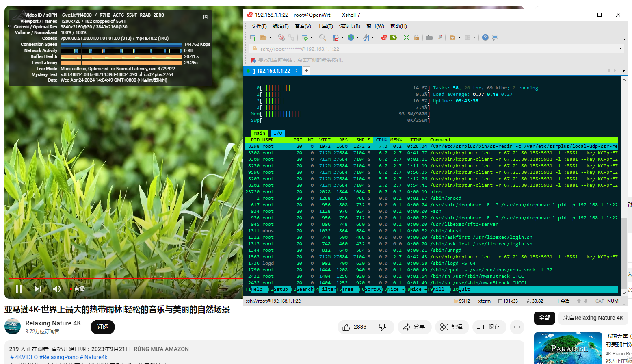Launch the red swirl Xshell icon in toolbar
Viewport: 632px width, 364px height.
384,37
